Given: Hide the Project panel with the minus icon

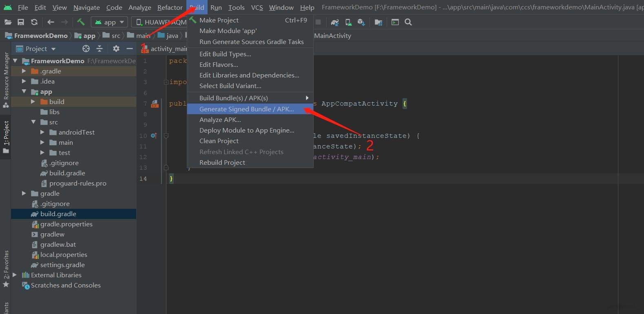Looking at the screenshot, I should 130,49.
